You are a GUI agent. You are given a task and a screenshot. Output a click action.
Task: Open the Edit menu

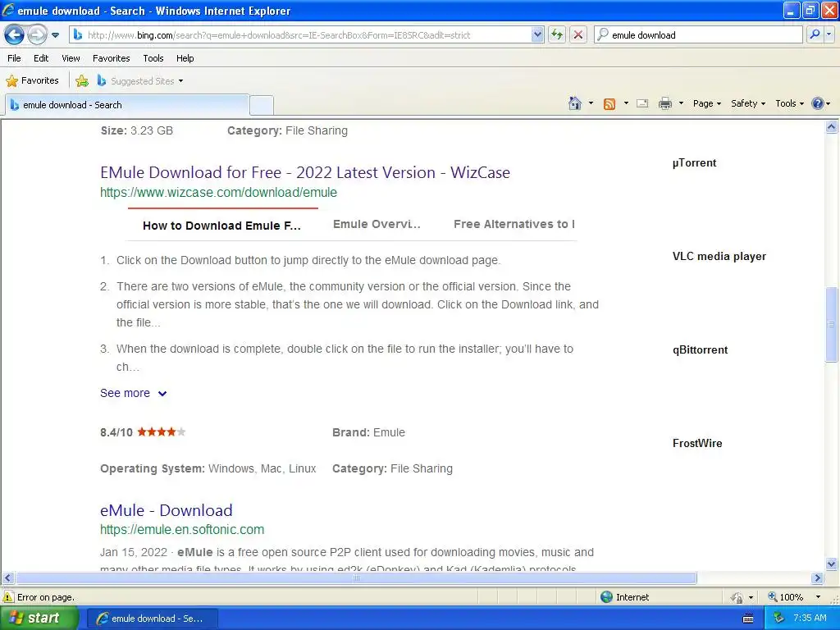coord(41,58)
